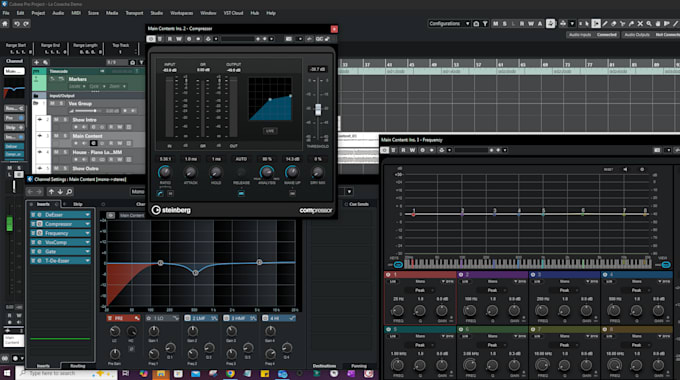Click the down arrow in Channel Settings
This screenshot has width=680, height=380.
tap(60, 192)
